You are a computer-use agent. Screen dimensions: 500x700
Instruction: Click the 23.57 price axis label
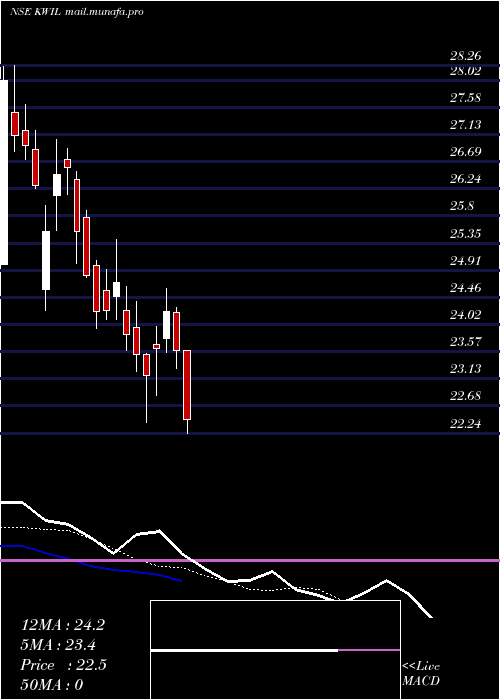[465, 342]
